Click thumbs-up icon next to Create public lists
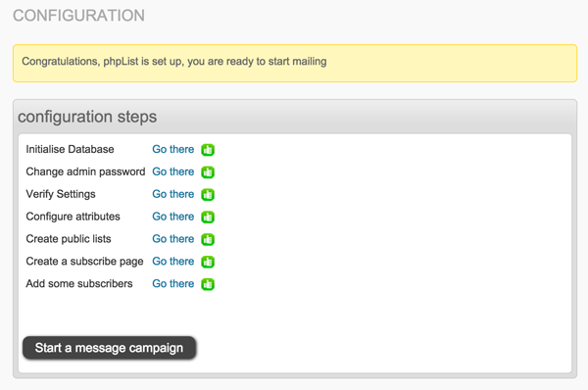Screen dimensions: 588x390 pos(208,239)
